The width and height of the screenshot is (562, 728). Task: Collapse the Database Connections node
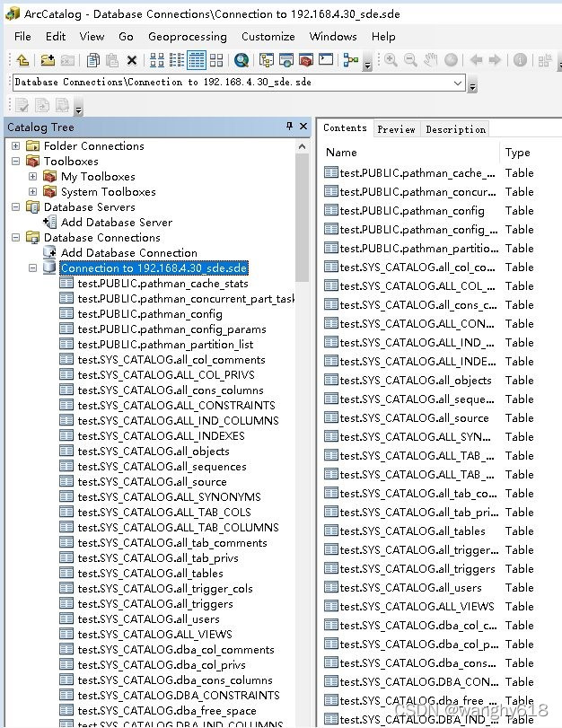(x=16, y=237)
